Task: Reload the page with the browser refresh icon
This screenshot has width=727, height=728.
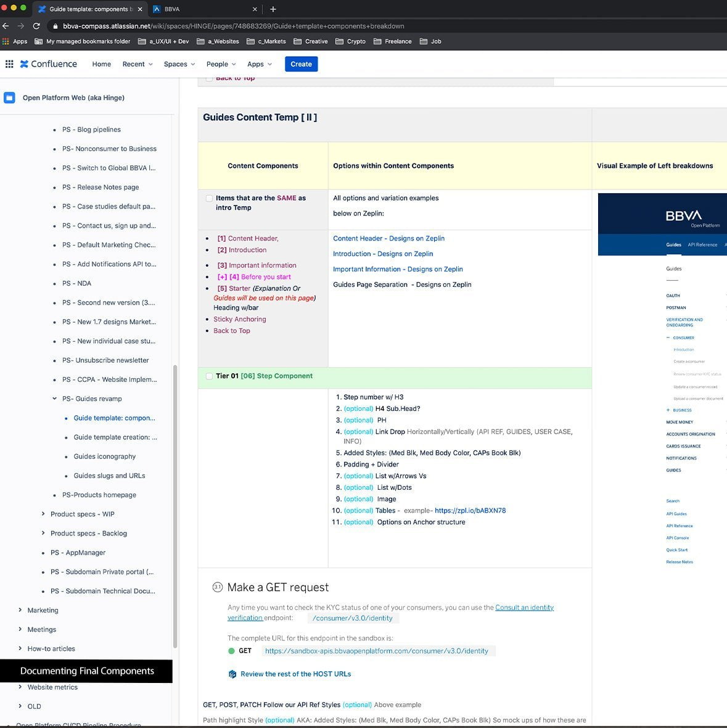Action: pos(36,26)
